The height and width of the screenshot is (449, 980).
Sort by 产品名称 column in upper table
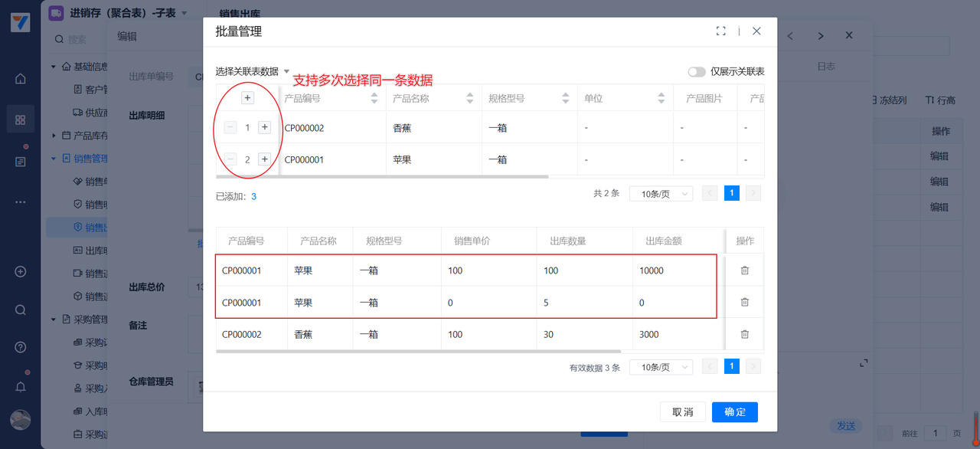coord(470,99)
